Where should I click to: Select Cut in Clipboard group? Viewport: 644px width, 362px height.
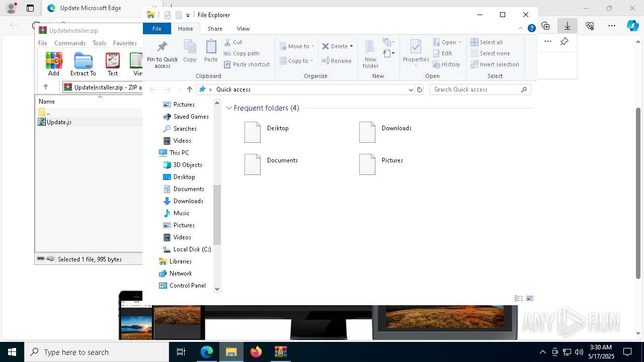click(x=233, y=42)
